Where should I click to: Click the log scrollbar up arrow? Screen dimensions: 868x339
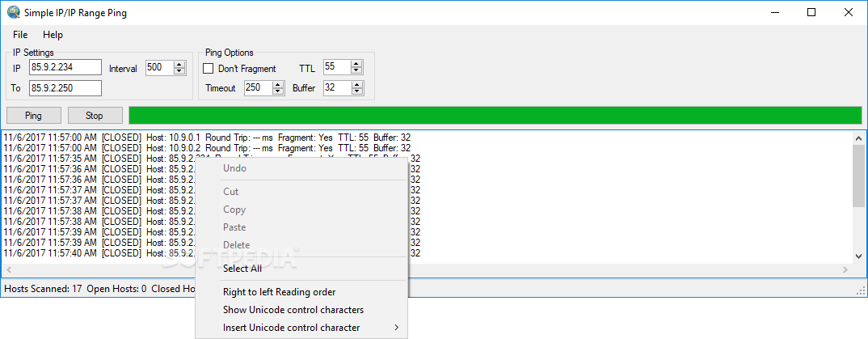[x=858, y=138]
